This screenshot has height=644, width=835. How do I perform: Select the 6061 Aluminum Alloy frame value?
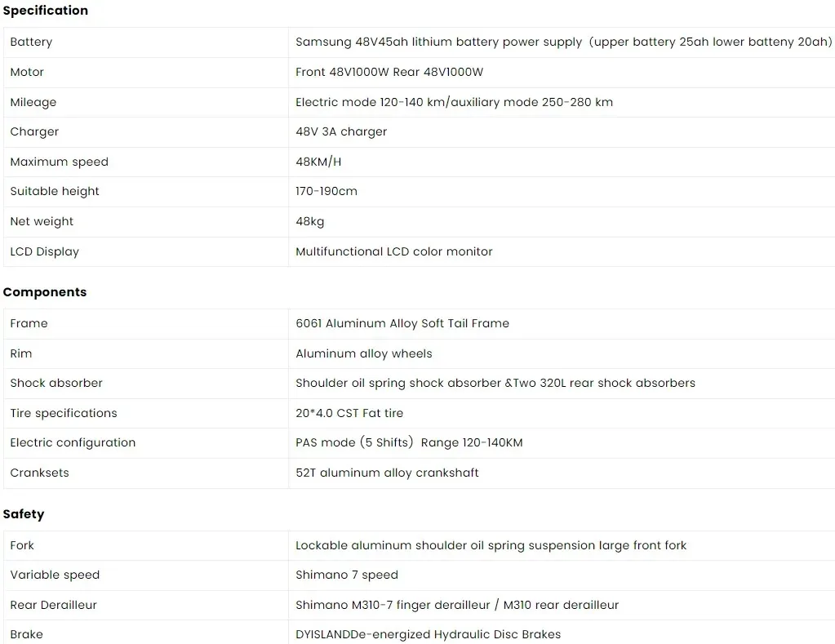[x=402, y=323]
